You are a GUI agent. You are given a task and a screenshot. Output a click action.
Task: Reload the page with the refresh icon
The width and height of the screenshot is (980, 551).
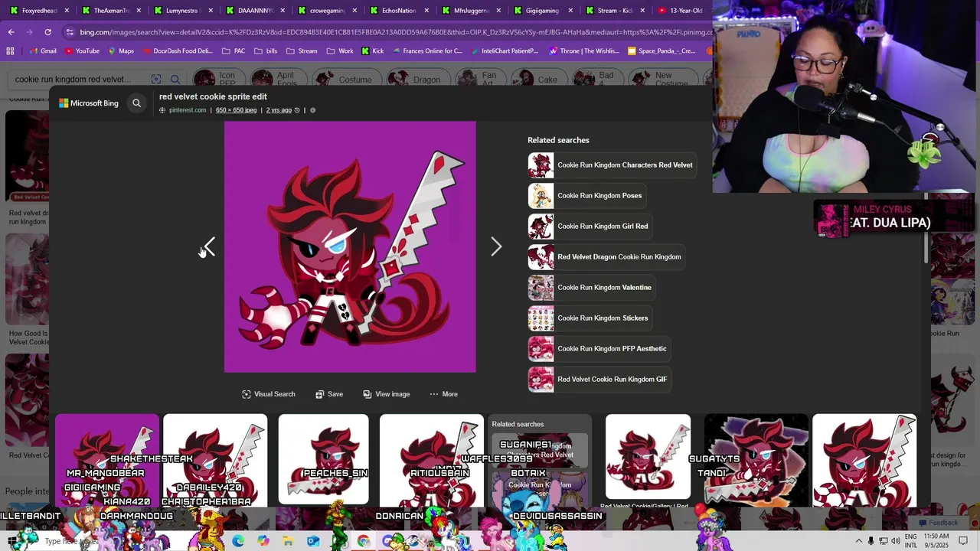click(x=47, y=32)
